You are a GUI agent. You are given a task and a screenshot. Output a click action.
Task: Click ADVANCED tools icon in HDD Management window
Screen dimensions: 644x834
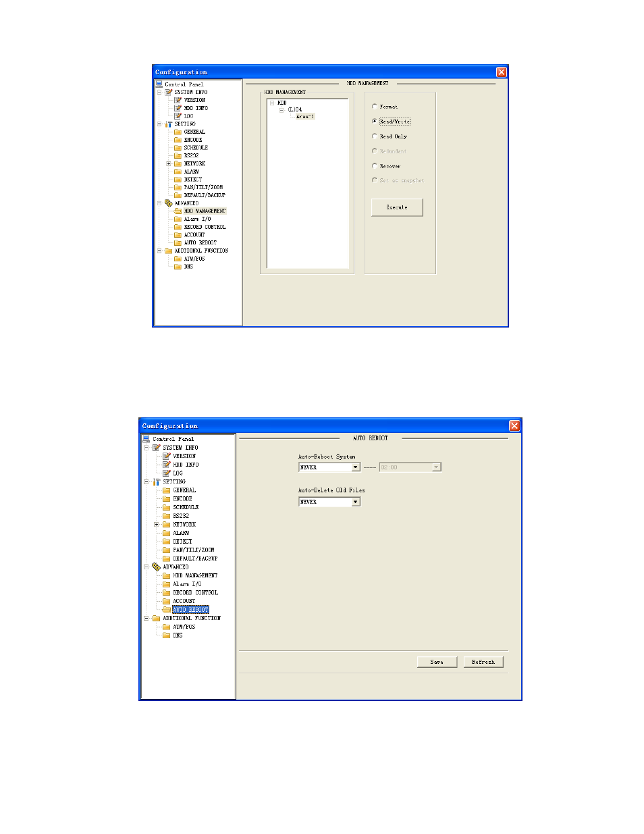[x=169, y=203]
